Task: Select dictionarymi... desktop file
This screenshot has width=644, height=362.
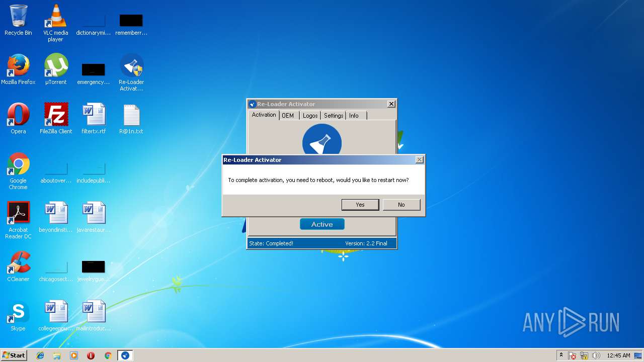Action: click(94, 23)
